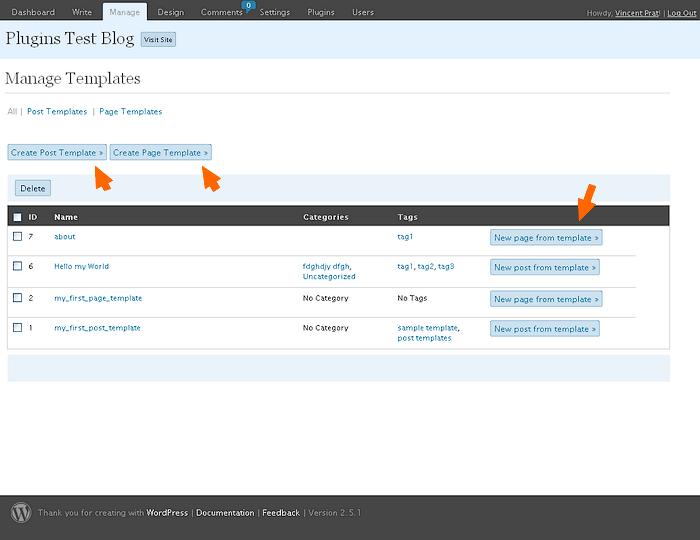Check the box for template 'about'
Image resolution: width=700 pixels, height=540 pixels.
coord(17,236)
